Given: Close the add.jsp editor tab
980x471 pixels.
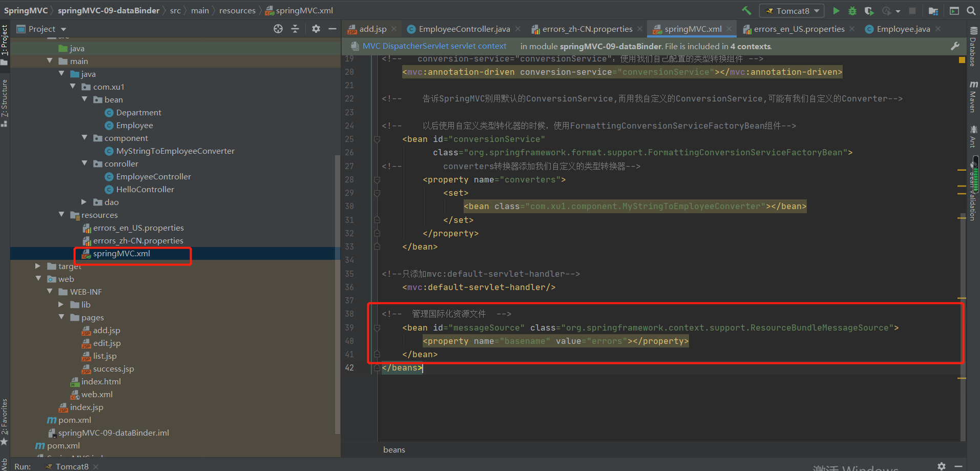Looking at the screenshot, I should pos(394,29).
